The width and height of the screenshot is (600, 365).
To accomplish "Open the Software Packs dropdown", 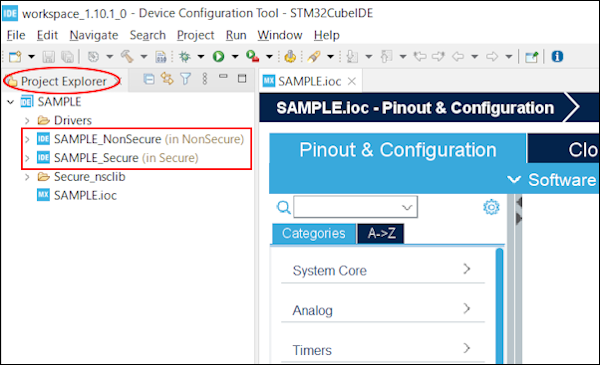I will point(552,179).
